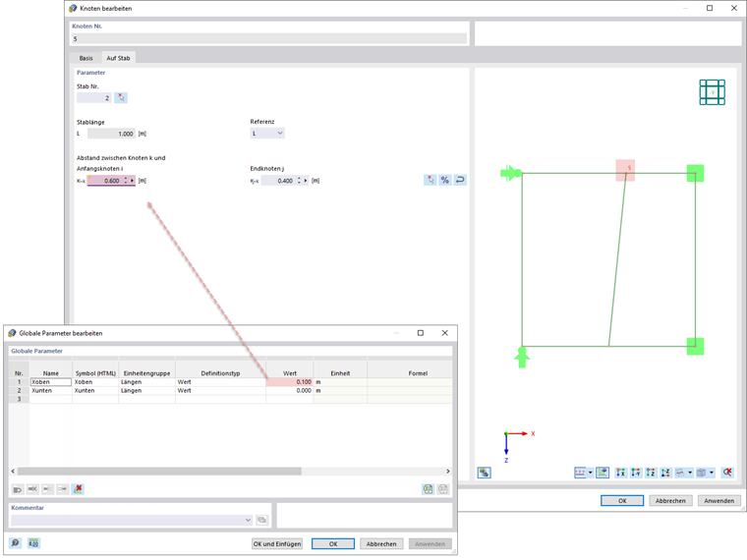Click the delete-row icon with red X
The height and width of the screenshot is (560, 747).
(x=78, y=489)
